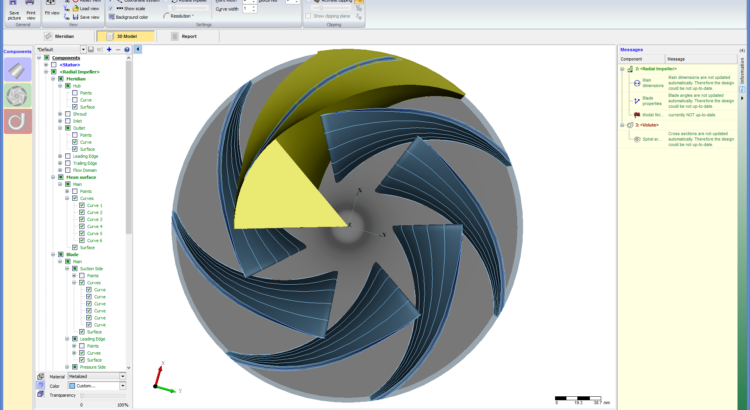Image resolution: width=750 pixels, height=410 pixels.
Task: Switch to the 3D Model tab
Action: pos(126,36)
